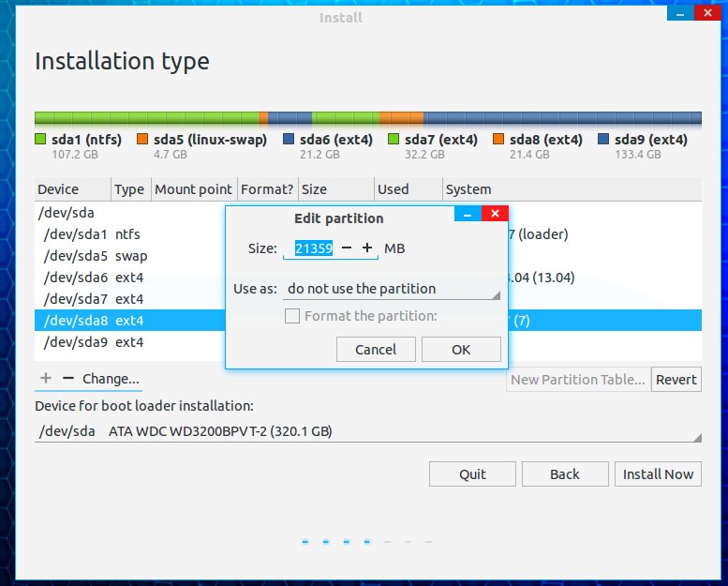Go Back to the previous step
This screenshot has height=586, width=728.
(564, 473)
